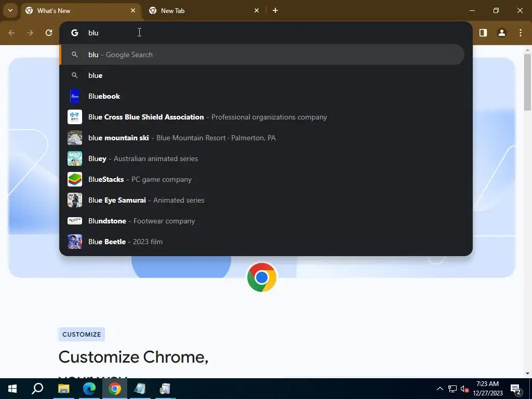
Task: Click the page vertical scrollbar thumb
Action: click(527, 82)
